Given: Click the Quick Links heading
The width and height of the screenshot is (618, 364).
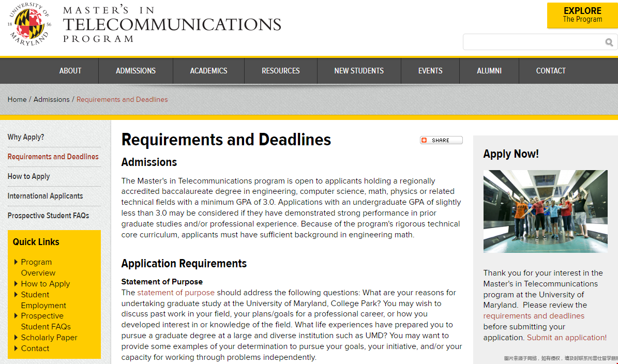Looking at the screenshot, I should pyautogui.click(x=36, y=242).
